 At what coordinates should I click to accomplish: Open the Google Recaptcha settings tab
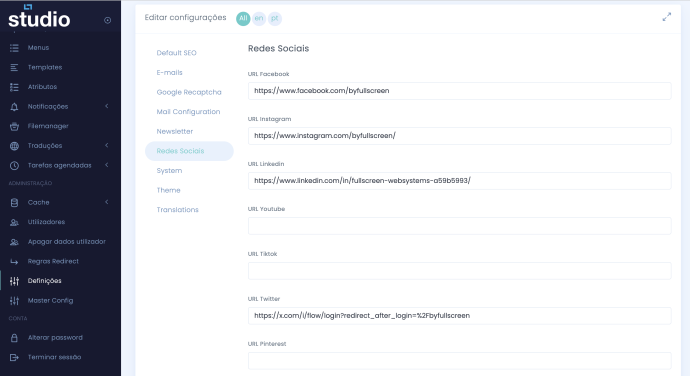(x=189, y=92)
